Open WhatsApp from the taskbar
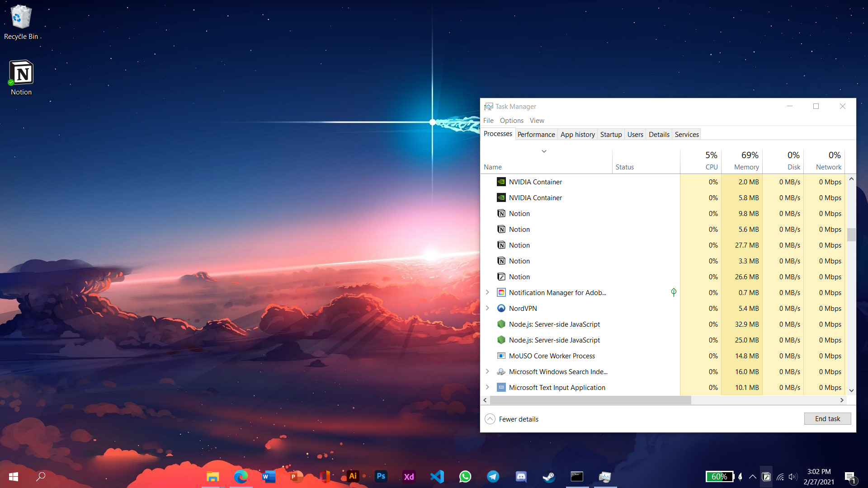Viewport: 868px width, 488px height. click(465, 476)
